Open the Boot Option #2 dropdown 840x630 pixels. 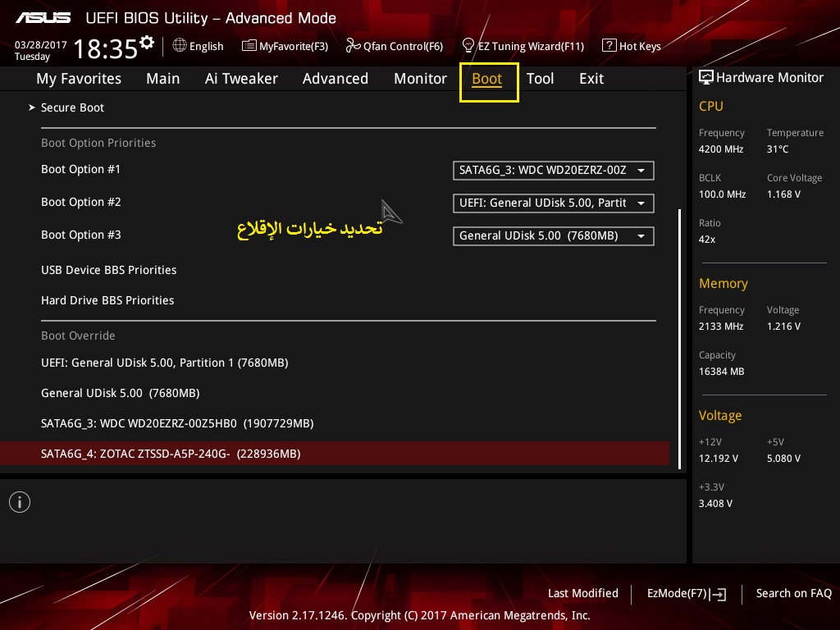tap(554, 203)
